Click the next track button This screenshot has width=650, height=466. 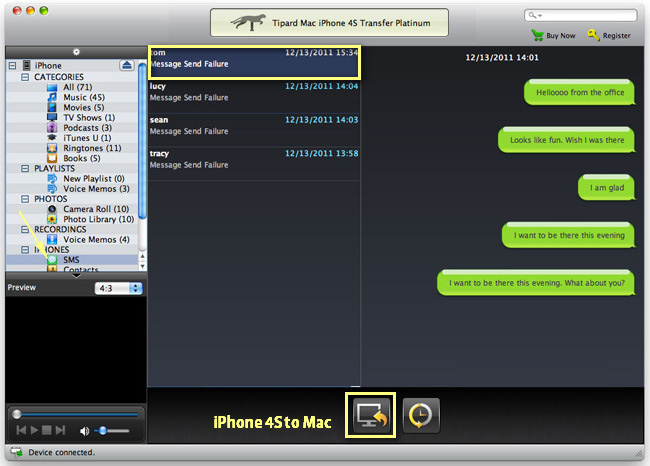61,430
